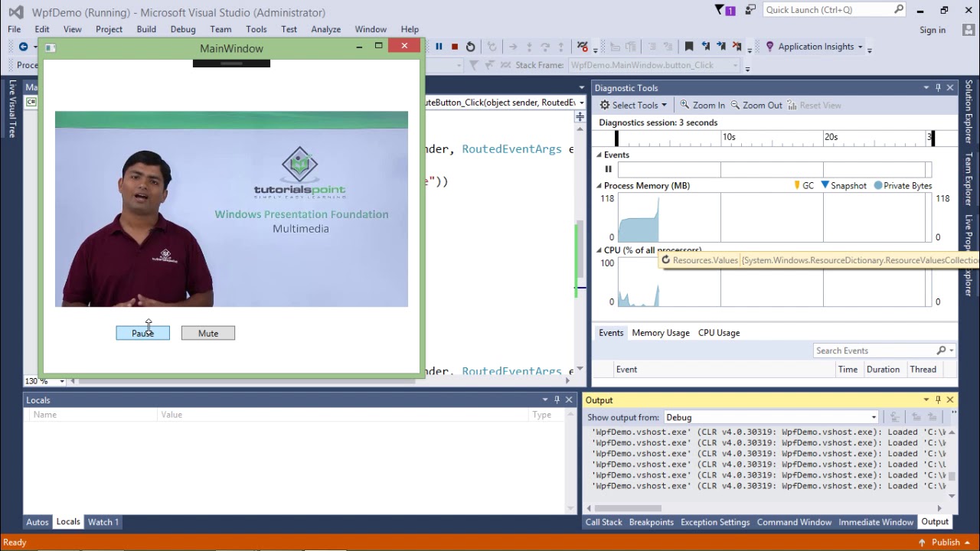Open the Application Insights dropdown arrow

tap(860, 47)
